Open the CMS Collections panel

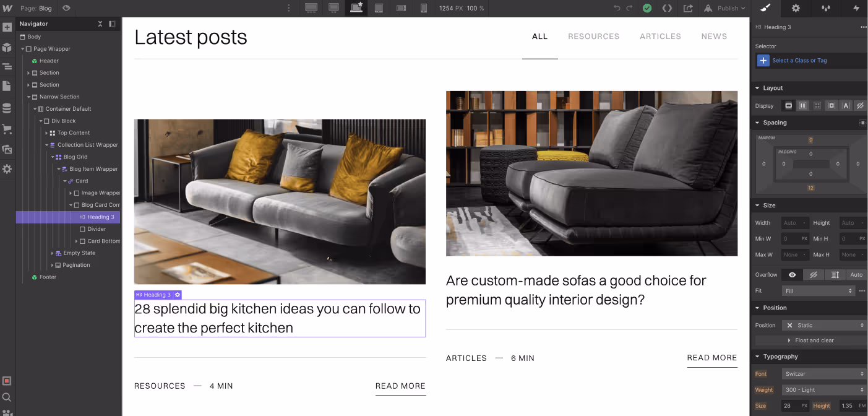pyautogui.click(x=7, y=108)
